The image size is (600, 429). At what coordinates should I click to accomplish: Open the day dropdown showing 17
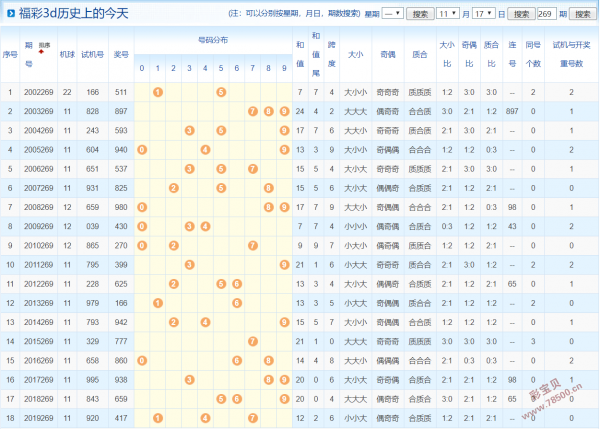(484, 14)
